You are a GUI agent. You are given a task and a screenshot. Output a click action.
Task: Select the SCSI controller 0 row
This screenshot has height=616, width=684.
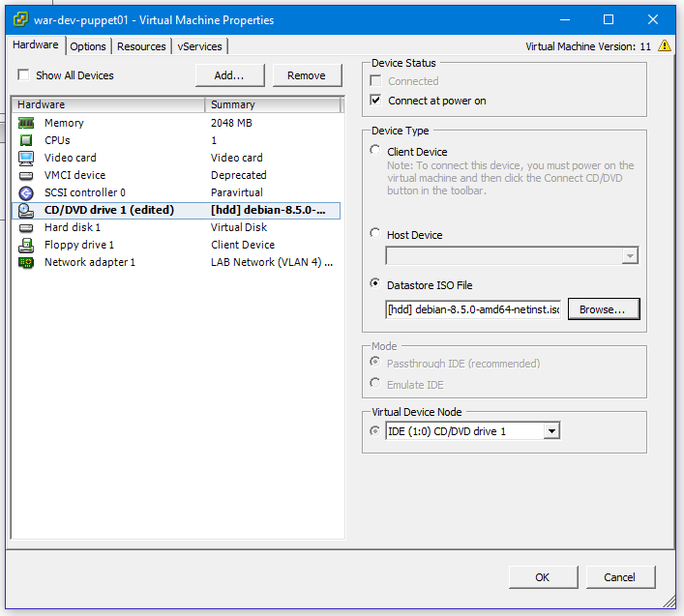pos(176,192)
